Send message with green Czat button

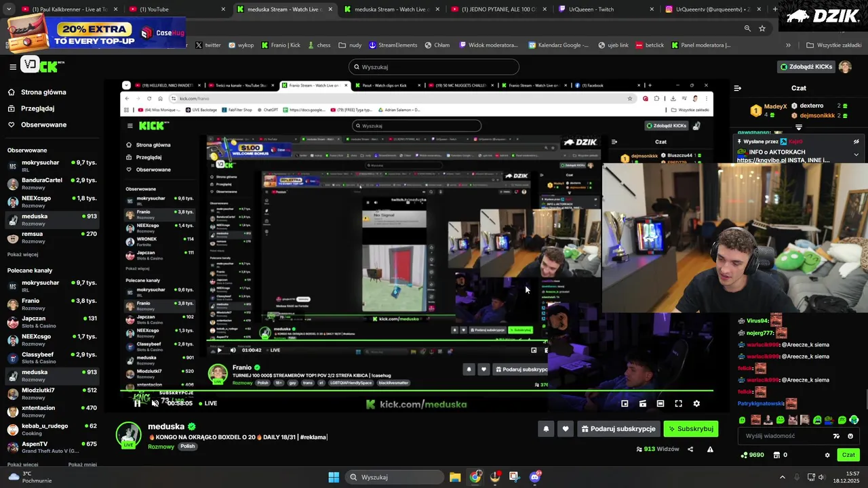point(848,455)
